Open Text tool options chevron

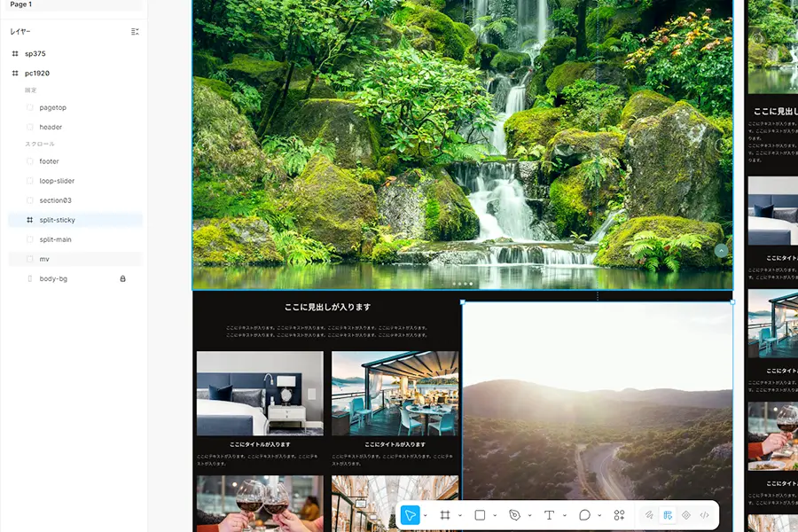point(565,515)
